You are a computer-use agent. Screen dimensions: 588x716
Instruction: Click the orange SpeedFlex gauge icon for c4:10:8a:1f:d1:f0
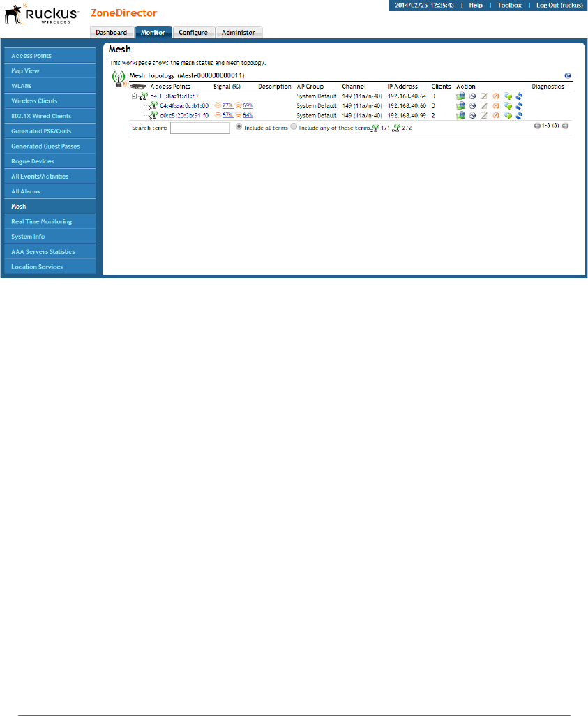click(x=496, y=96)
